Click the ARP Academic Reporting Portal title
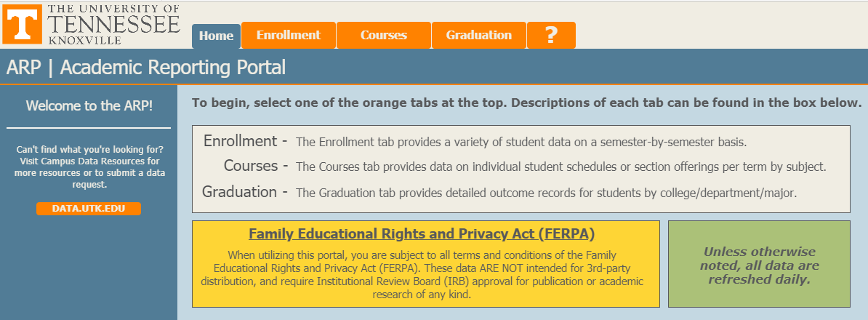Screen dimensions: 868x320 pyautogui.click(x=146, y=68)
